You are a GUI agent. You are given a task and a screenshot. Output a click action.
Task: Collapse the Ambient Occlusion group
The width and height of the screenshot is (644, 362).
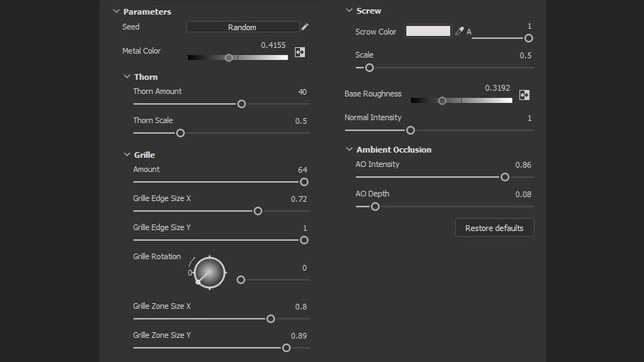pos(349,149)
